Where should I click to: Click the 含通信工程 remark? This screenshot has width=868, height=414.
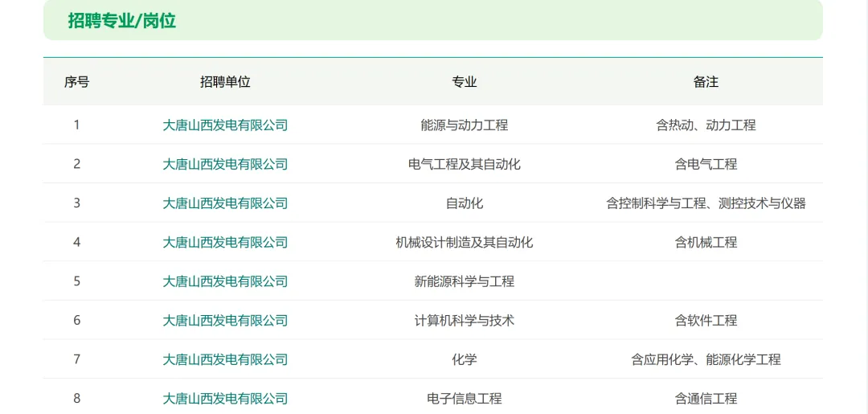click(706, 398)
